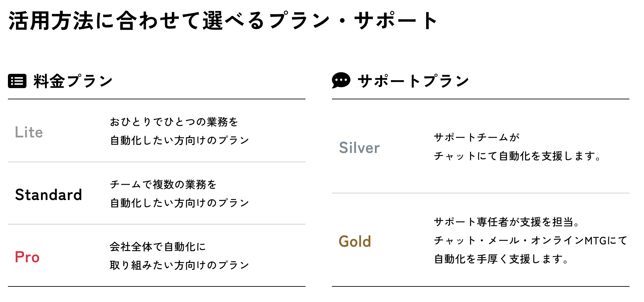Viewport: 644px width, 302px height.
Task: Click the list icon beside 料金プラン
Action: coord(17,81)
